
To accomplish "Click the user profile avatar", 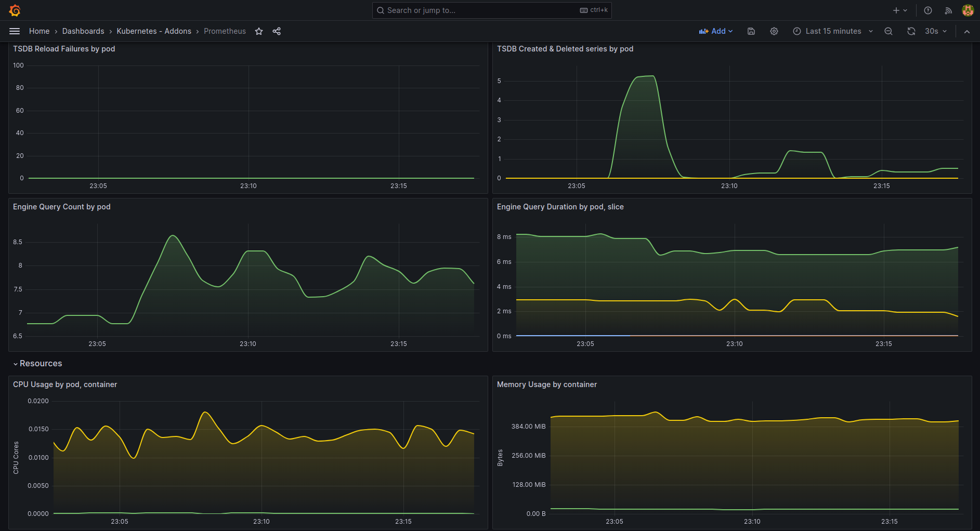I will [x=968, y=10].
